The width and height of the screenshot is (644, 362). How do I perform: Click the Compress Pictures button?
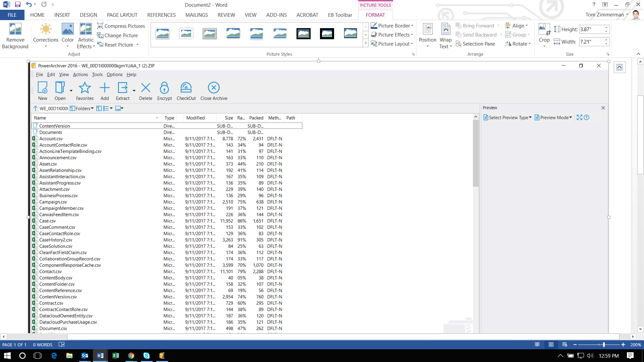point(121,26)
